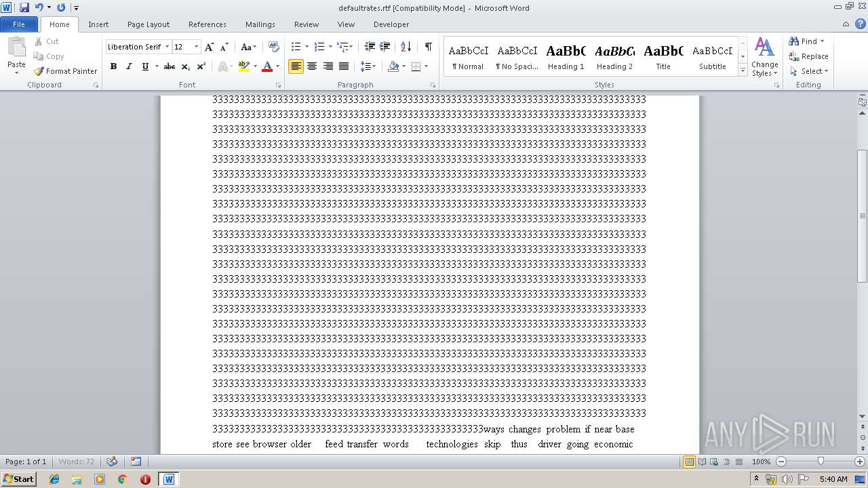868x488 pixels.
Task: Open Replace from the Editing group
Action: click(808, 56)
